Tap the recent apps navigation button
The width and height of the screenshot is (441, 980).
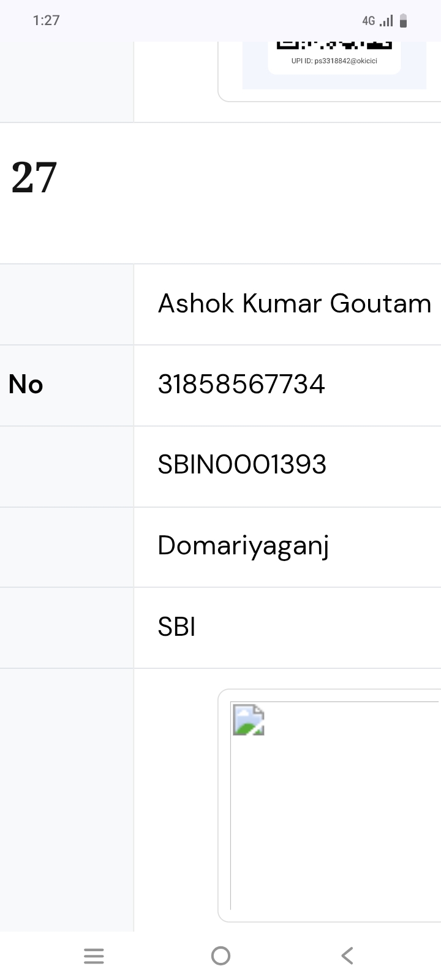point(94,956)
